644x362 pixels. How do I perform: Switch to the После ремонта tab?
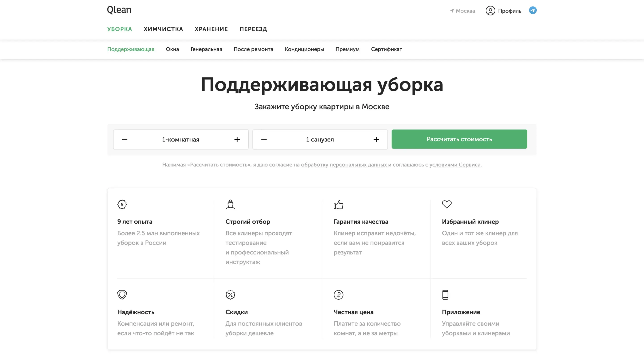coord(253,49)
